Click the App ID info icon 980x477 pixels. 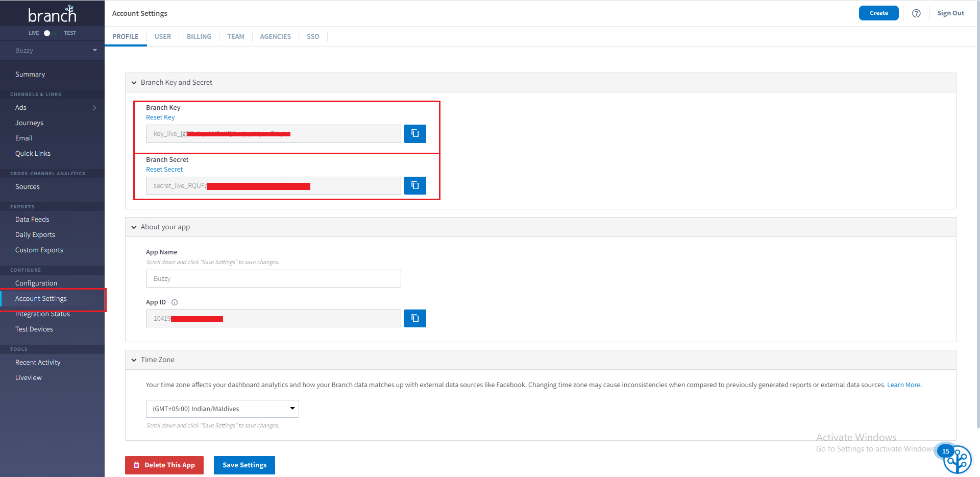click(x=175, y=302)
